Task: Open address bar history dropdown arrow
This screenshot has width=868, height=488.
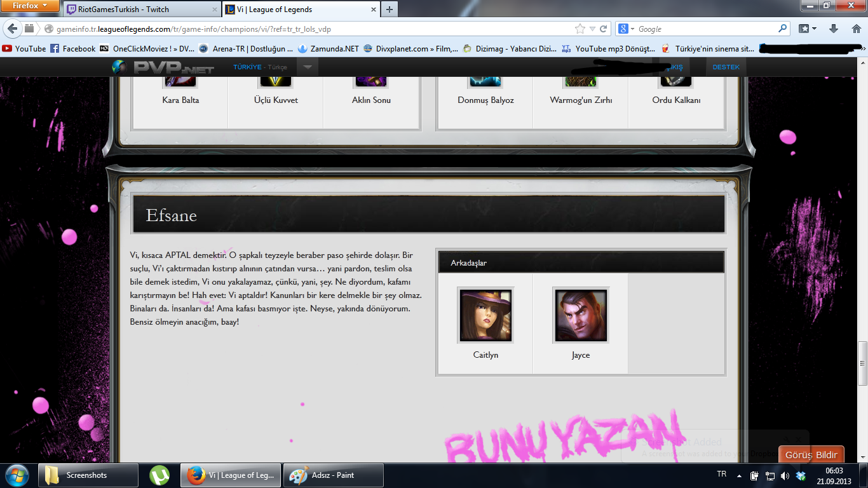Action: pyautogui.click(x=592, y=29)
